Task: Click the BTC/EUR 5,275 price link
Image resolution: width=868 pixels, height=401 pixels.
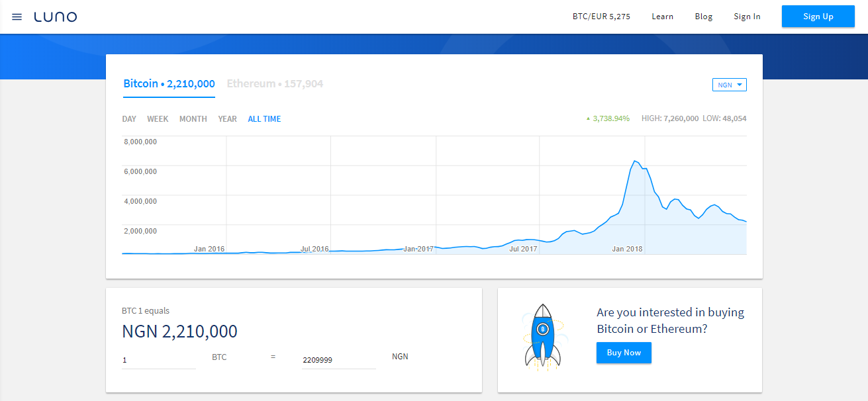Action: [x=601, y=17]
